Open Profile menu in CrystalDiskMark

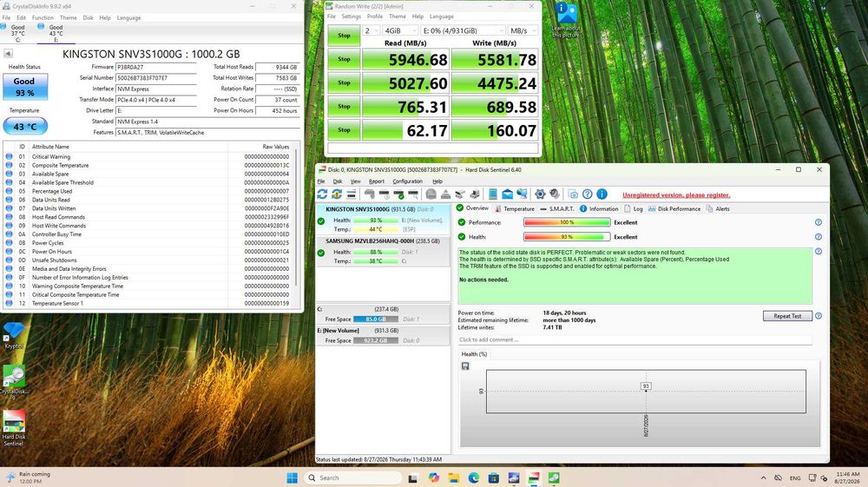click(375, 16)
